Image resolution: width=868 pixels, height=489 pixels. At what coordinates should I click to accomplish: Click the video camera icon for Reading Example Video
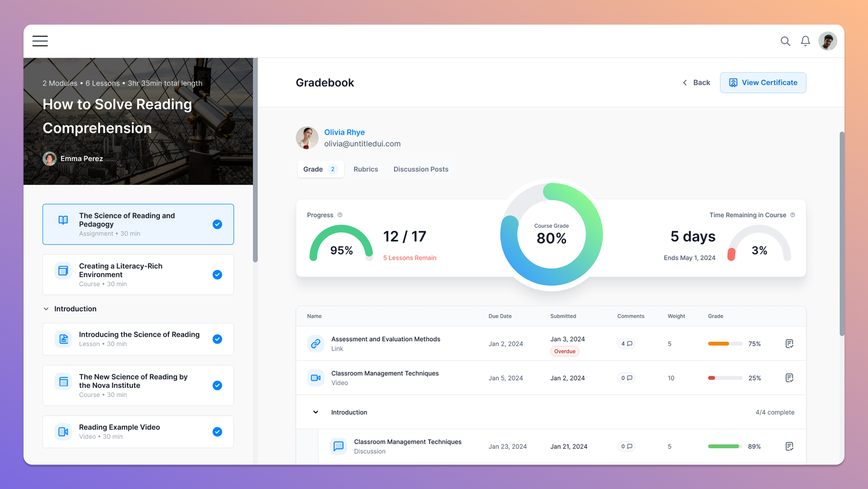click(63, 432)
